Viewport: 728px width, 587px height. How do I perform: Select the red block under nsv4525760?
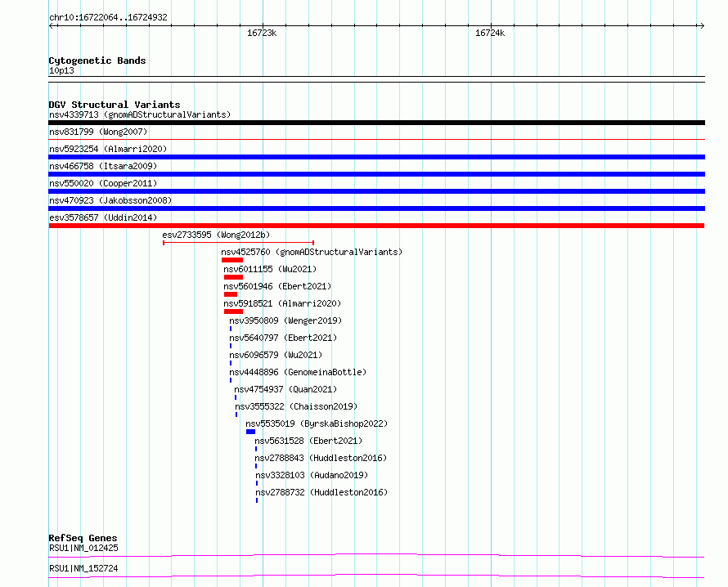[x=232, y=260]
